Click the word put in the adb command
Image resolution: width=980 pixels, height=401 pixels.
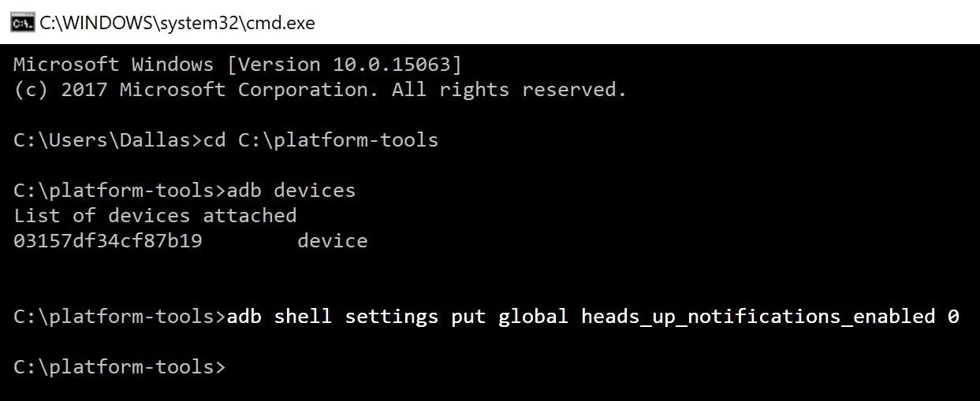468,317
